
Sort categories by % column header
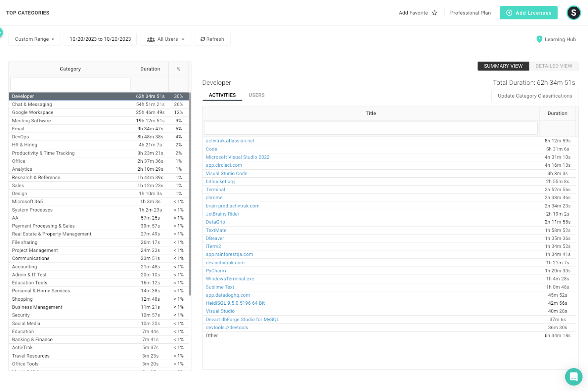coord(179,69)
